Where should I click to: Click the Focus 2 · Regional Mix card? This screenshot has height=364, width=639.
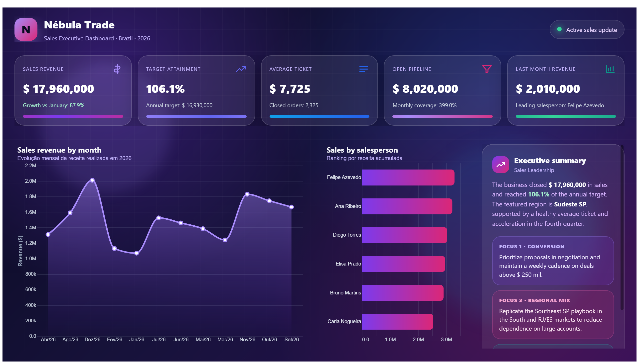tap(553, 315)
